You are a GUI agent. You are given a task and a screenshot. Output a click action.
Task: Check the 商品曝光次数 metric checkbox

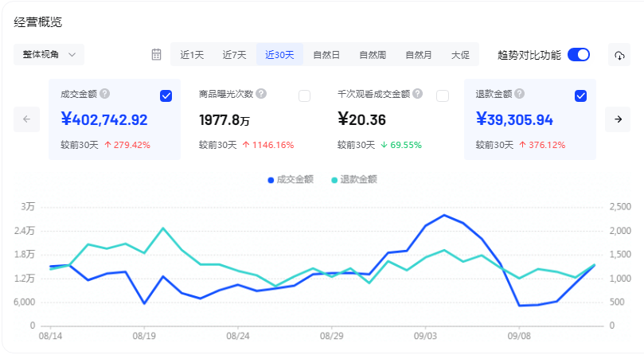tap(304, 96)
